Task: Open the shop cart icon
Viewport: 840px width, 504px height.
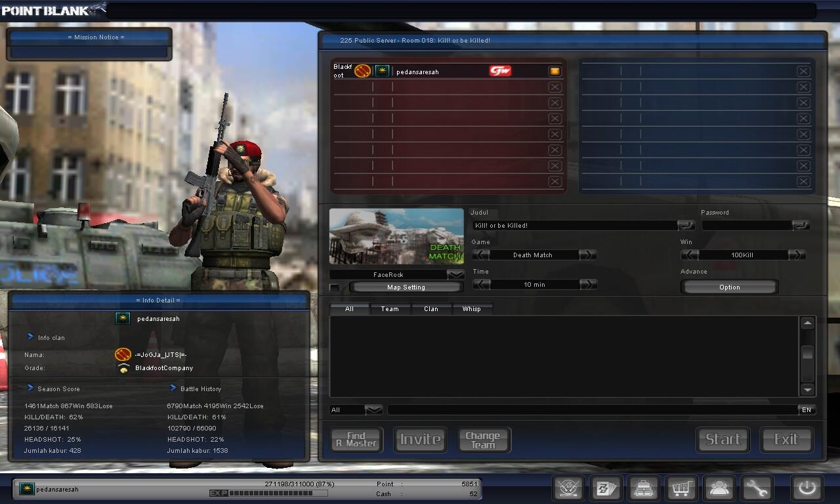Action: click(681, 489)
